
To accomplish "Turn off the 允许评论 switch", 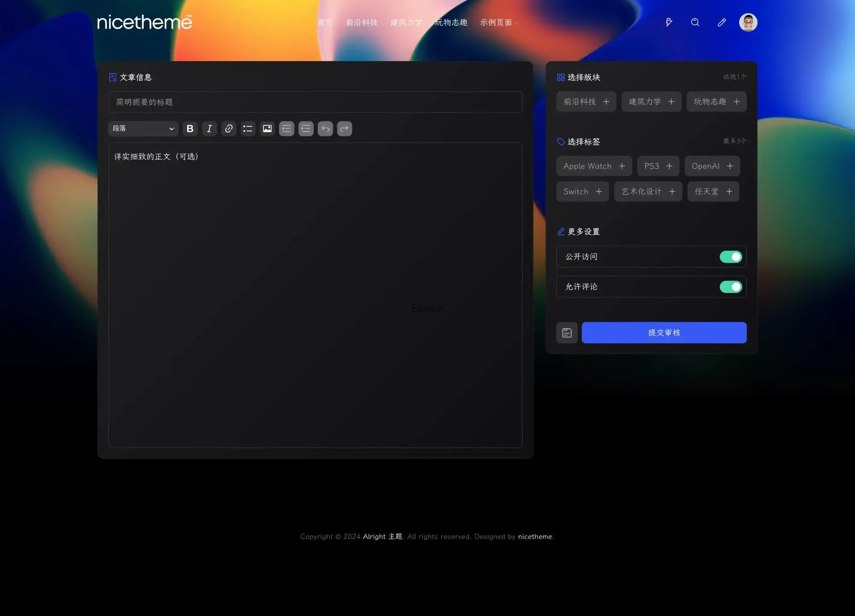I will (x=731, y=287).
